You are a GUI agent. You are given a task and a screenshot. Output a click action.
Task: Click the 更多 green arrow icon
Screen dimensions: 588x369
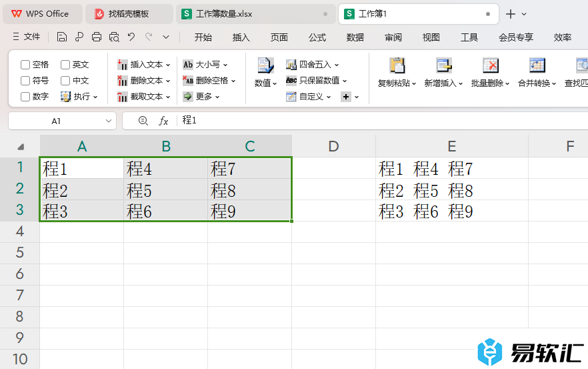click(x=187, y=97)
